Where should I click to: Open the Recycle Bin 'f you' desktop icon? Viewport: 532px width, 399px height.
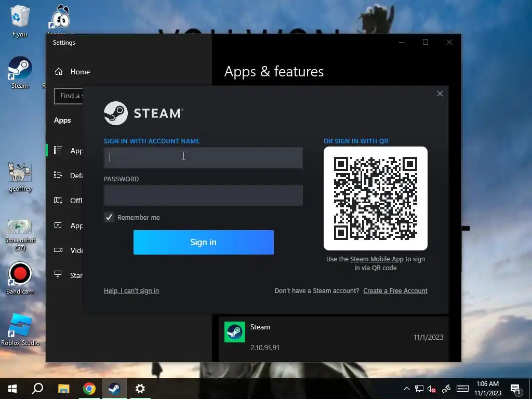(x=20, y=21)
